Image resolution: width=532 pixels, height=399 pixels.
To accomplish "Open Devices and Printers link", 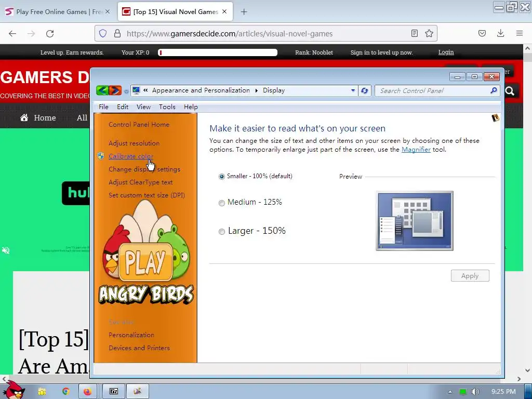I will tap(139, 348).
